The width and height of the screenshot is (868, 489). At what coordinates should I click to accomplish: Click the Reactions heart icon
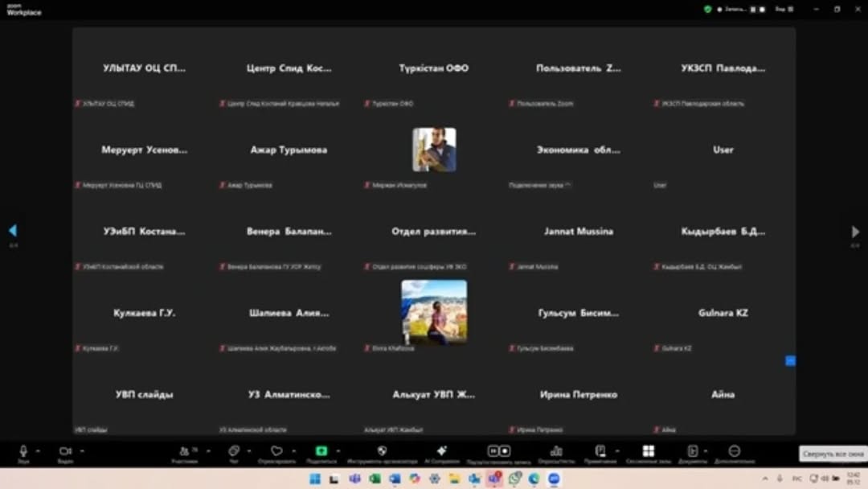[x=276, y=451]
